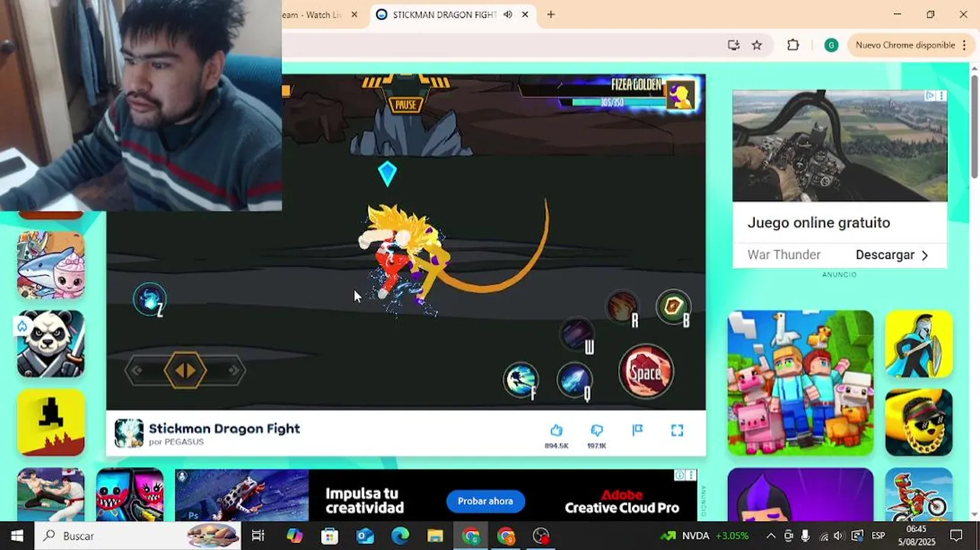
Task: Open the Chrome three-dot menu
Action: pyautogui.click(x=964, y=45)
